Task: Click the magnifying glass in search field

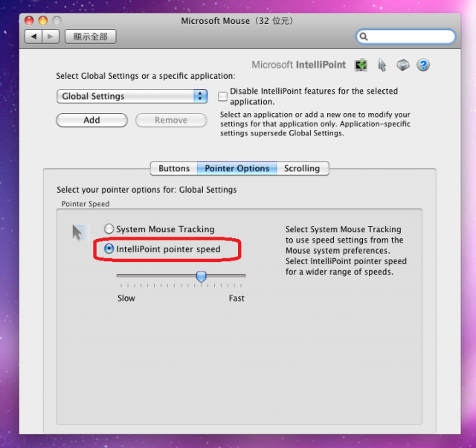Action: pyautogui.click(x=364, y=36)
